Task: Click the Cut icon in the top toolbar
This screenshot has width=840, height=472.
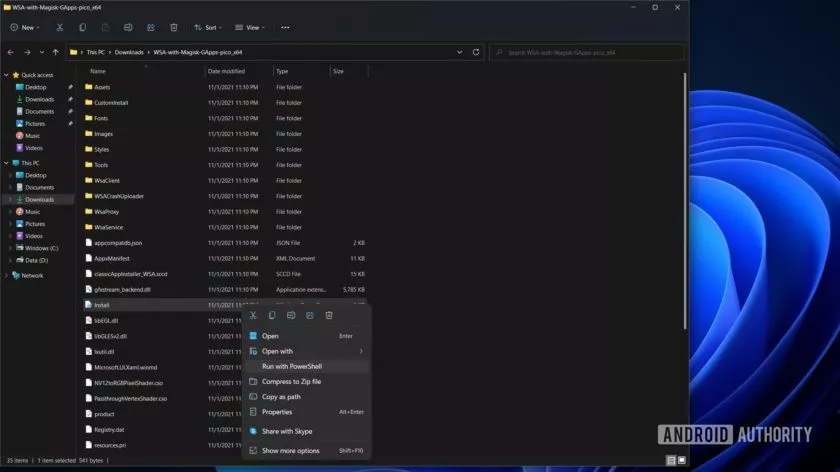Action: coord(60,27)
